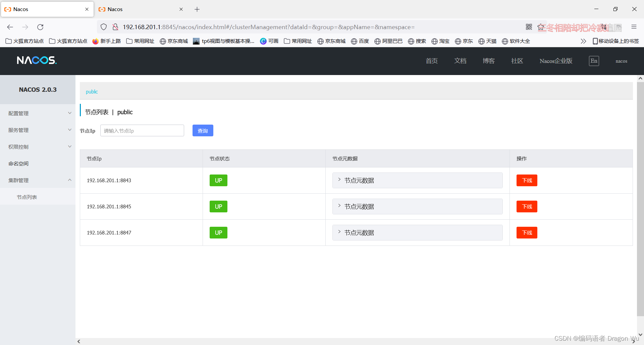Toggle tracking protection via the shield icon
The height and width of the screenshot is (345, 644).
pyautogui.click(x=104, y=27)
